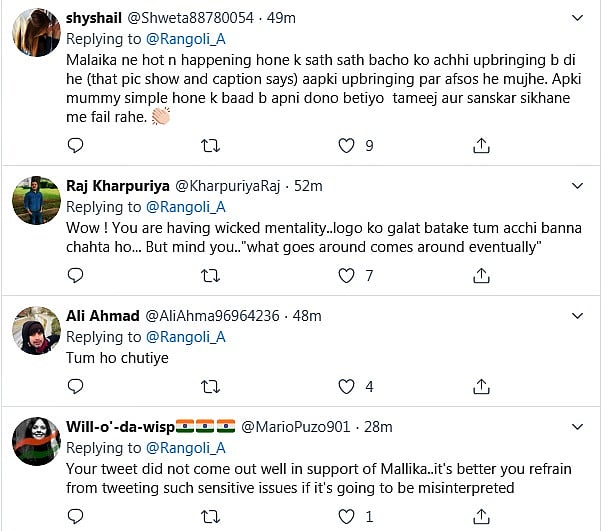This screenshot has height=531, width=602.
Task: Like Raj Kharpuriya's tweet with 7 likes
Action: pos(346,276)
